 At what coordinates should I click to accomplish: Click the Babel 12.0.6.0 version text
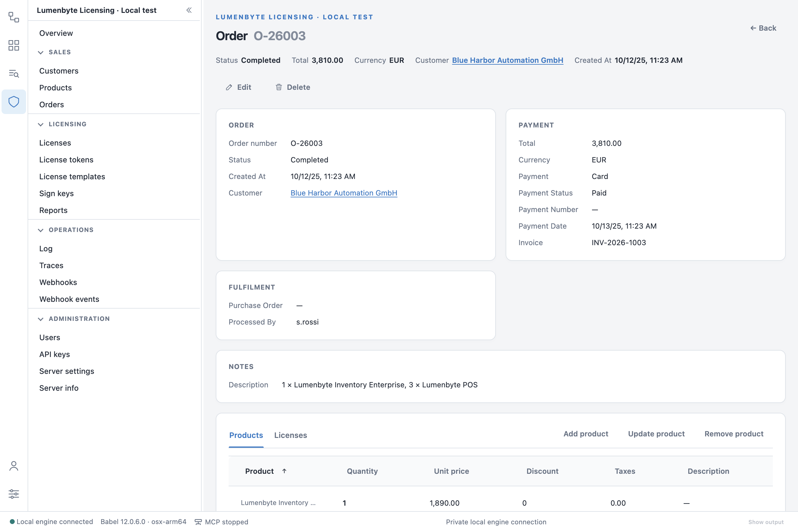[143, 522]
